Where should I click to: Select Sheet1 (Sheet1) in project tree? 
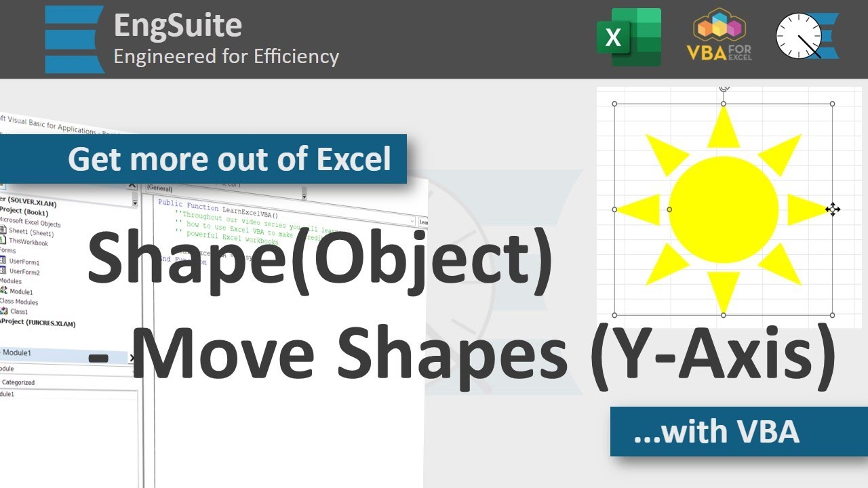31,232
